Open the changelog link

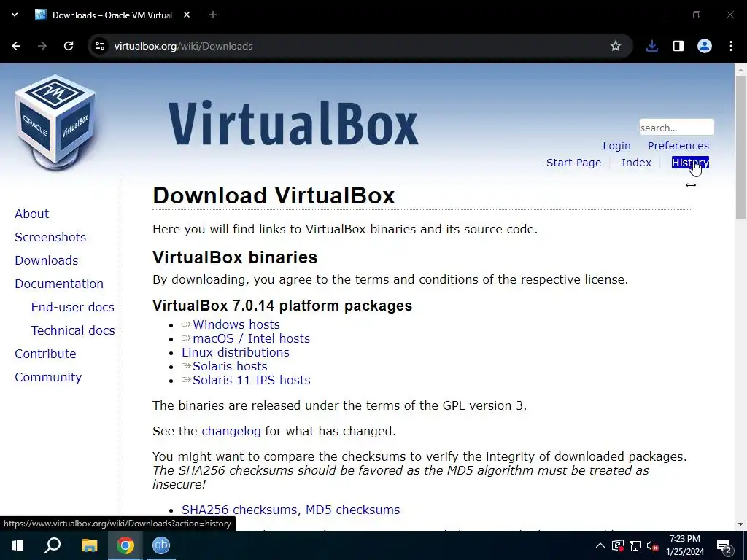[231, 431]
